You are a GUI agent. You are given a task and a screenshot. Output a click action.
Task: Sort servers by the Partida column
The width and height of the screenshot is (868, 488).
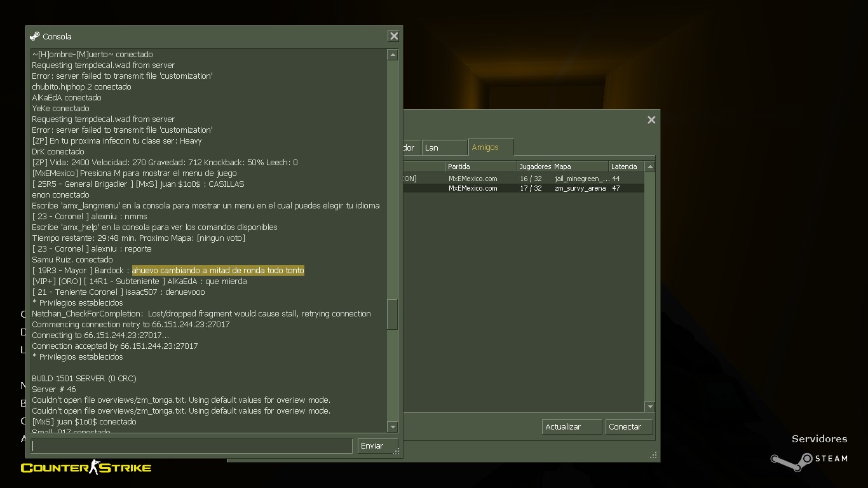pos(481,166)
